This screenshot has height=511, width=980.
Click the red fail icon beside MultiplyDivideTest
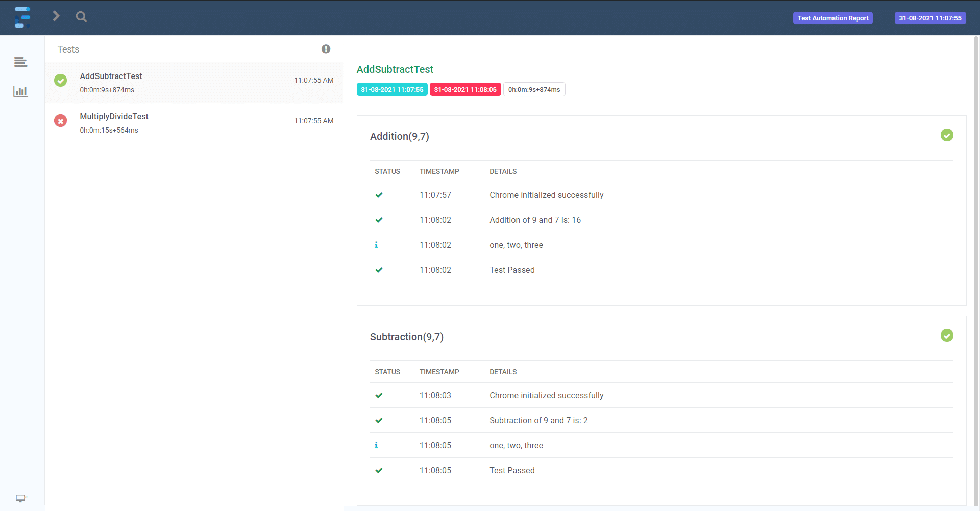click(x=61, y=121)
